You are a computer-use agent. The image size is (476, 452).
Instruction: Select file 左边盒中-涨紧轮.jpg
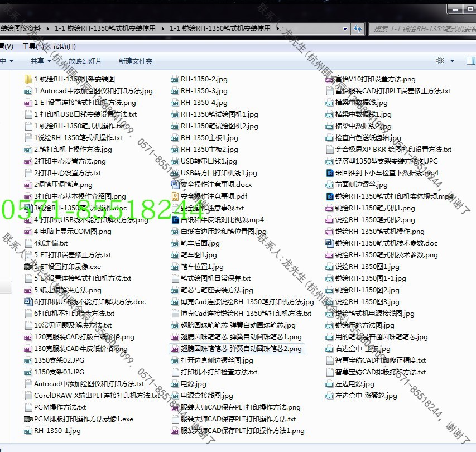pos(361,396)
